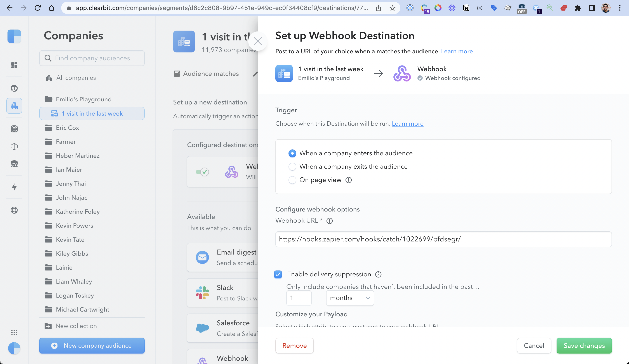Click New company audience button
The width and height of the screenshot is (629, 364).
92,346
